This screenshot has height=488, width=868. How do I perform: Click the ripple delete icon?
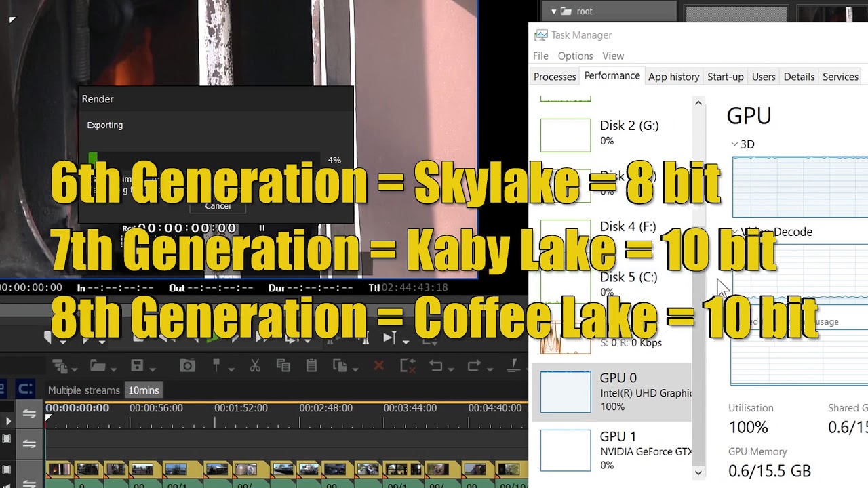pos(408,366)
